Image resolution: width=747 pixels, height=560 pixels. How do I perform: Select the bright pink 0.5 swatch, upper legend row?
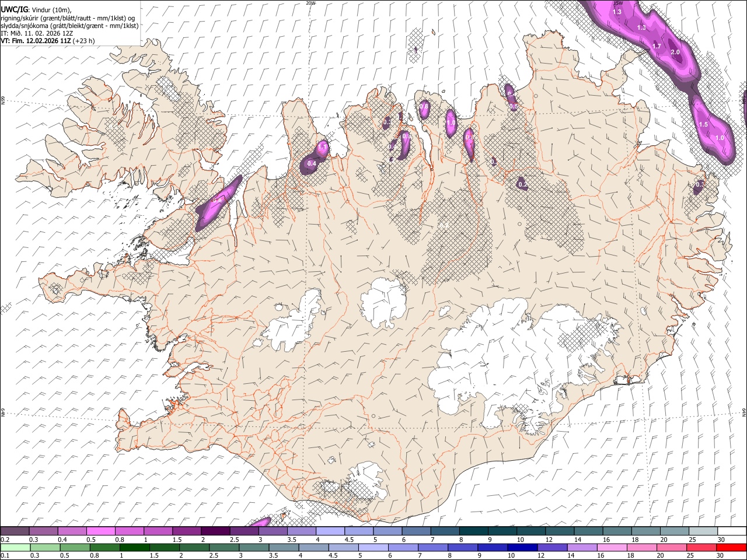pyautogui.click(x=101, y=531)
